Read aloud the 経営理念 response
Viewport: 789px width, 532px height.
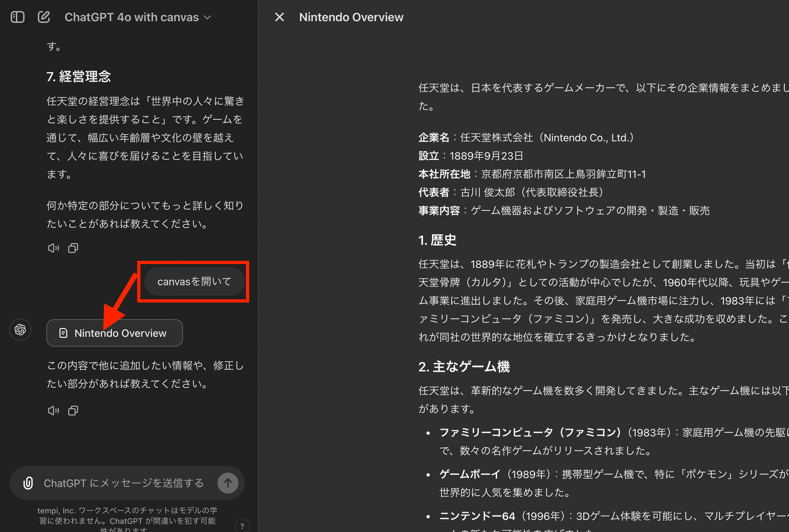click(x=53, y=248)
